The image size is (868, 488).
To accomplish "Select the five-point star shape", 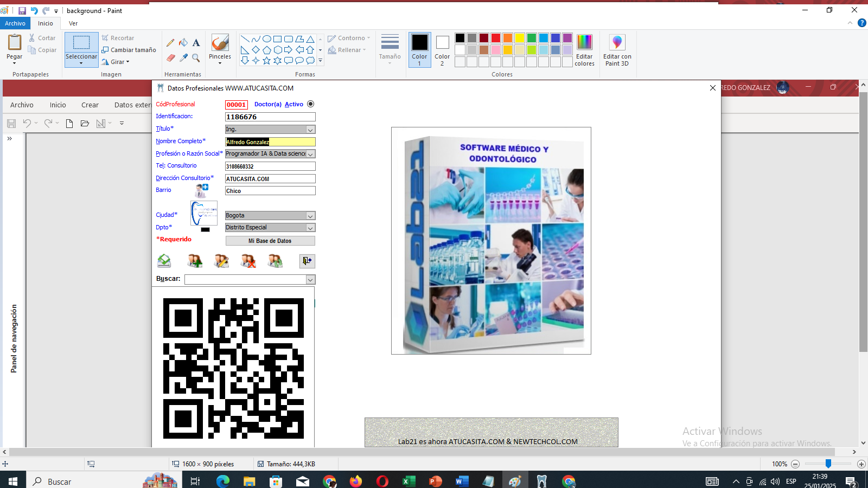I will [267, 61].
